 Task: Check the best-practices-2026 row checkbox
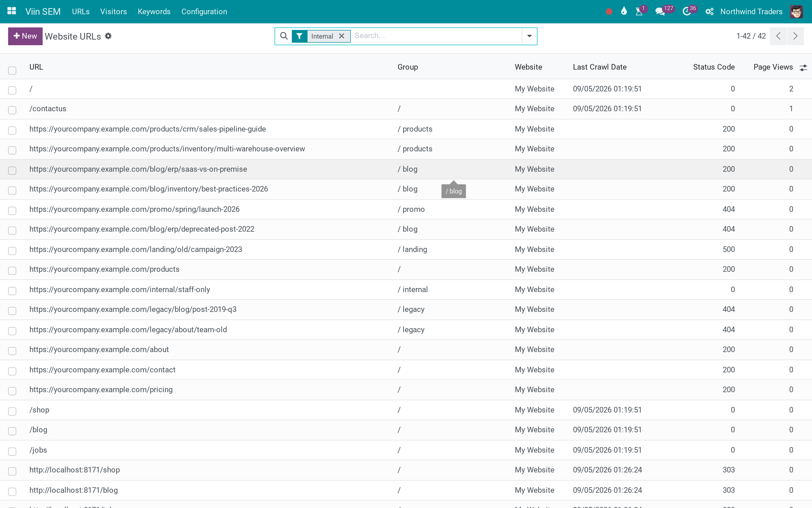(12, 190)
